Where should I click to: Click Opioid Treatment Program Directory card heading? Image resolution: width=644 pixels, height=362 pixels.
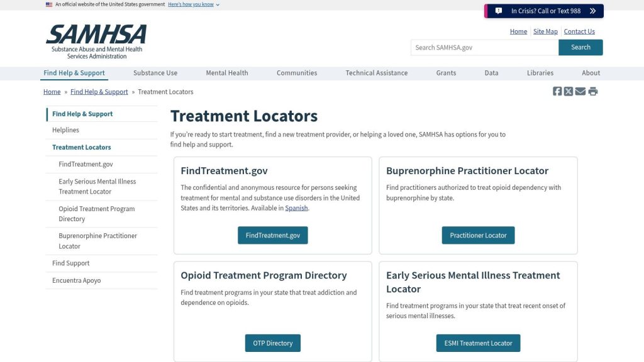[264, 275]
